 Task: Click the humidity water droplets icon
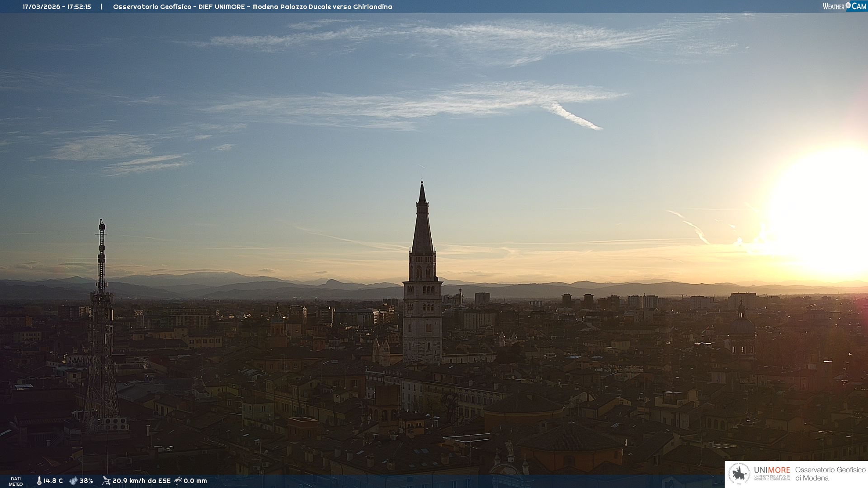click(x=73, y=481)
